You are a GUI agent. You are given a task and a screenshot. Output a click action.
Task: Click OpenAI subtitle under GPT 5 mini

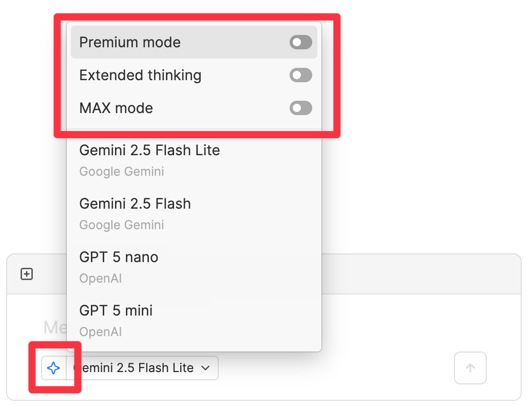[101, 332]
